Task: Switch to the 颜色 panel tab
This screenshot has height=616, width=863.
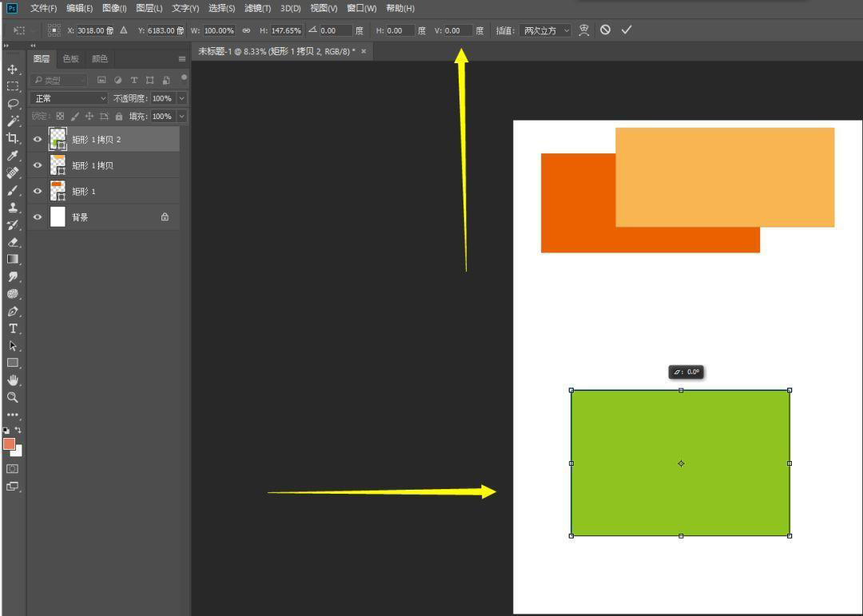Action: click(100, 59)
